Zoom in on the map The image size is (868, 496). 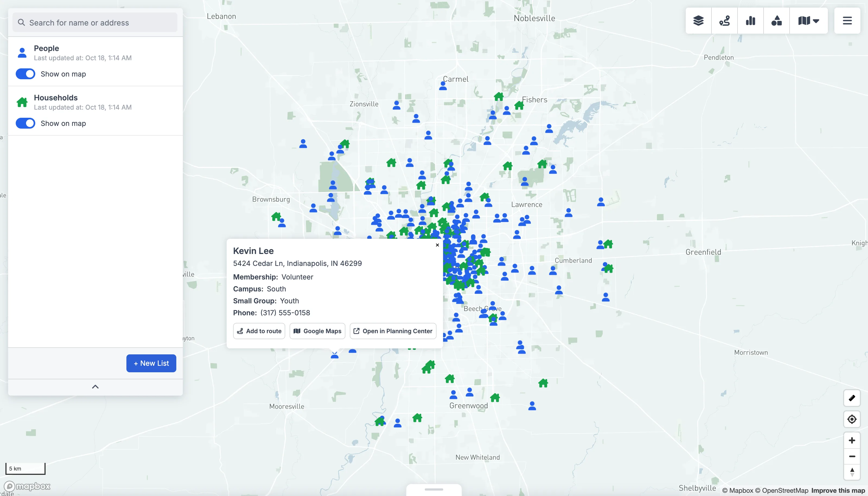tap(852, 440)
